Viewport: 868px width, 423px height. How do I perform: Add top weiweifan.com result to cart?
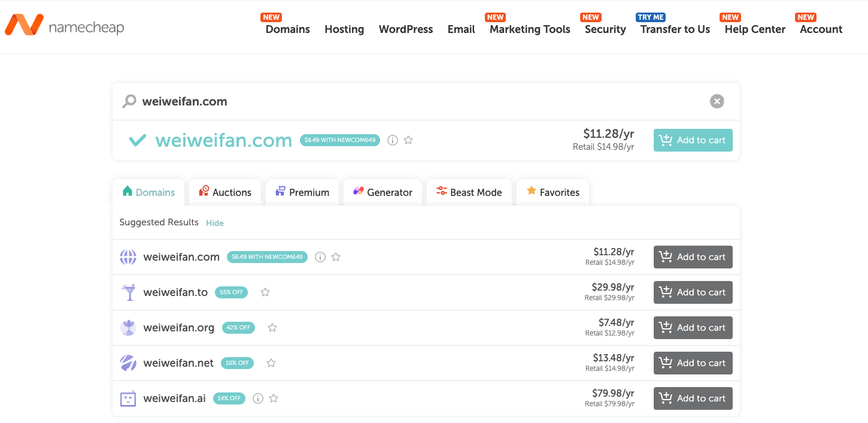coord(693,140)
